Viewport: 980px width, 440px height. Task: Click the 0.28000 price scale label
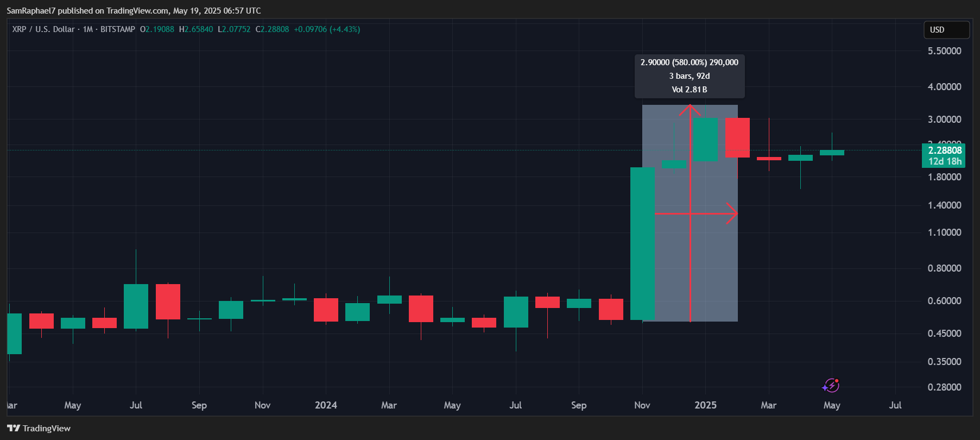(x=944, y=387)
